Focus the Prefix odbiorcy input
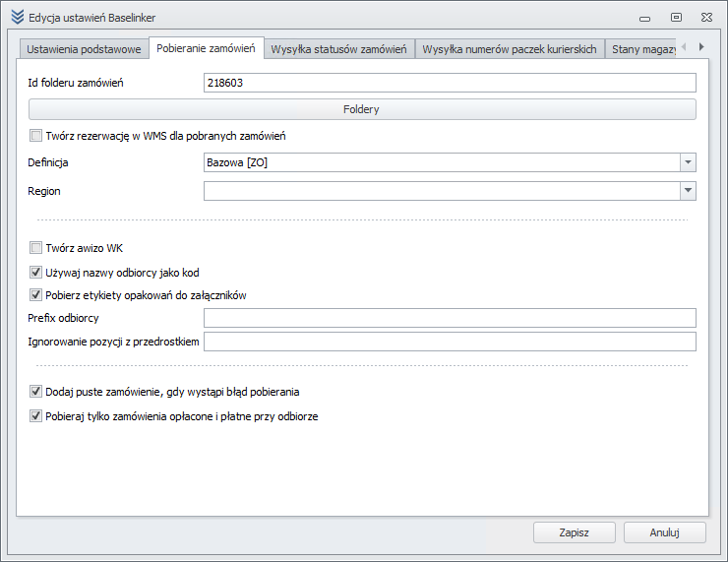728x562 pixels. pyautogui.click(x=450, y=318)
